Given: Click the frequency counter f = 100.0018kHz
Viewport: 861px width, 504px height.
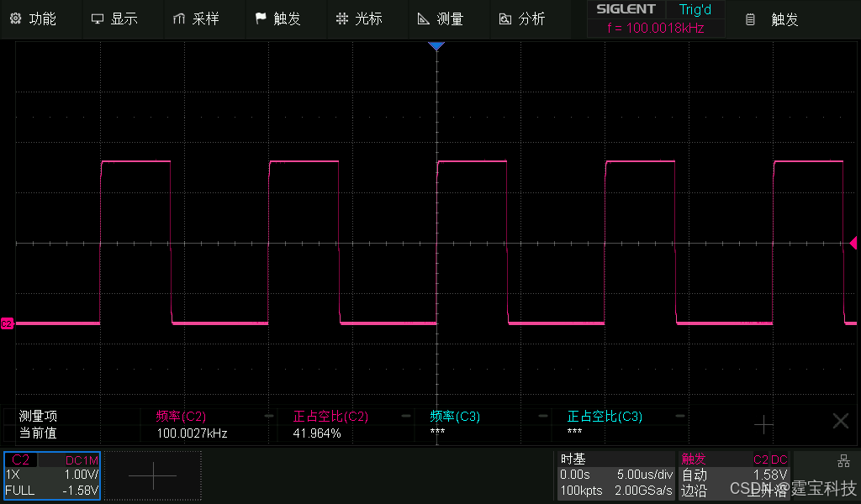Looking at the screenshot, I should coord(656,28).
